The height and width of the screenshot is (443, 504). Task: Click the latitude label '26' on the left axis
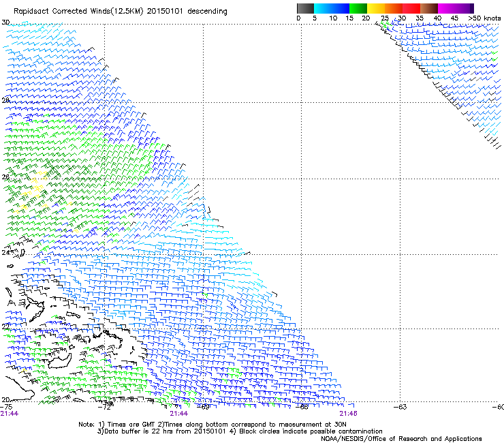click(x=5, y=177)
